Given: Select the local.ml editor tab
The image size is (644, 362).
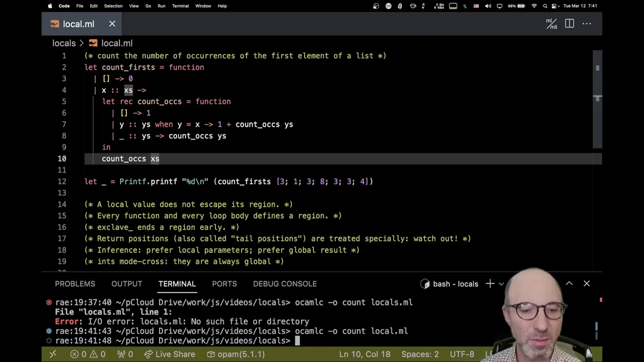Looking at the screenshot, I should (82, 24).
